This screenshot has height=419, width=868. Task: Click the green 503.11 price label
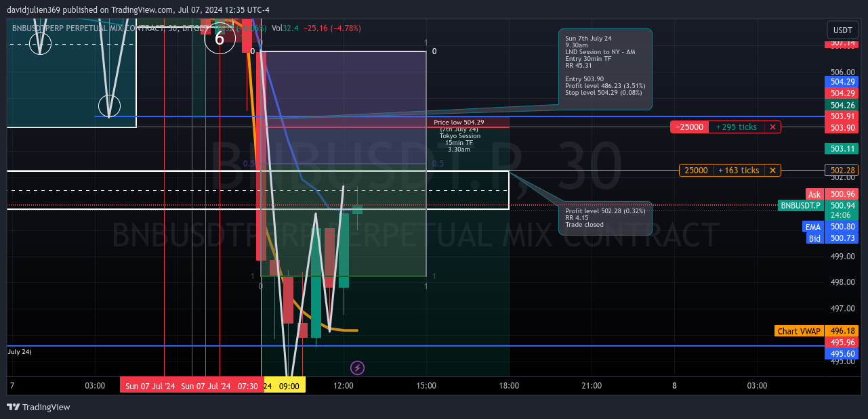[x=842, y=148]
